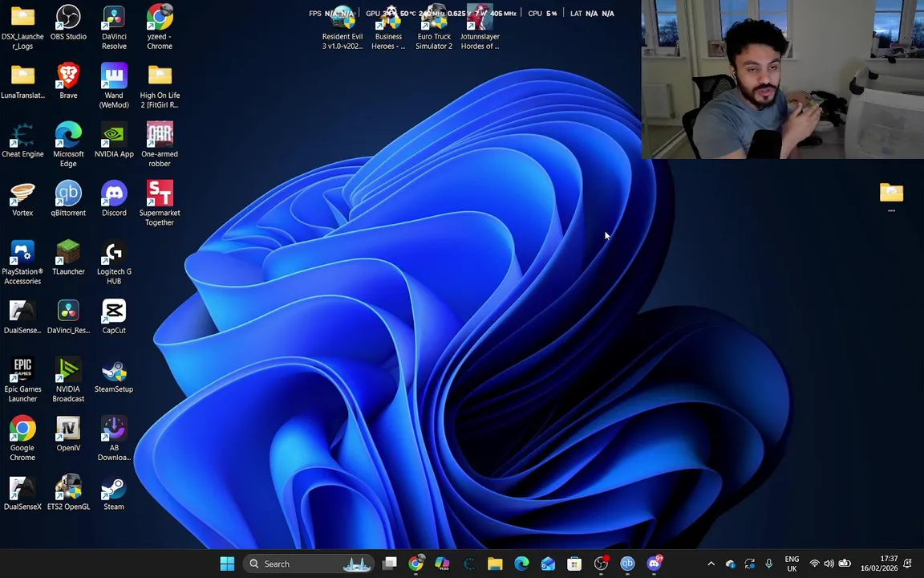Image resolution: width=924 pixels, height=578 pixels.
Task: Select the CapCut desktop shortcut
Action: pos(114,317)
